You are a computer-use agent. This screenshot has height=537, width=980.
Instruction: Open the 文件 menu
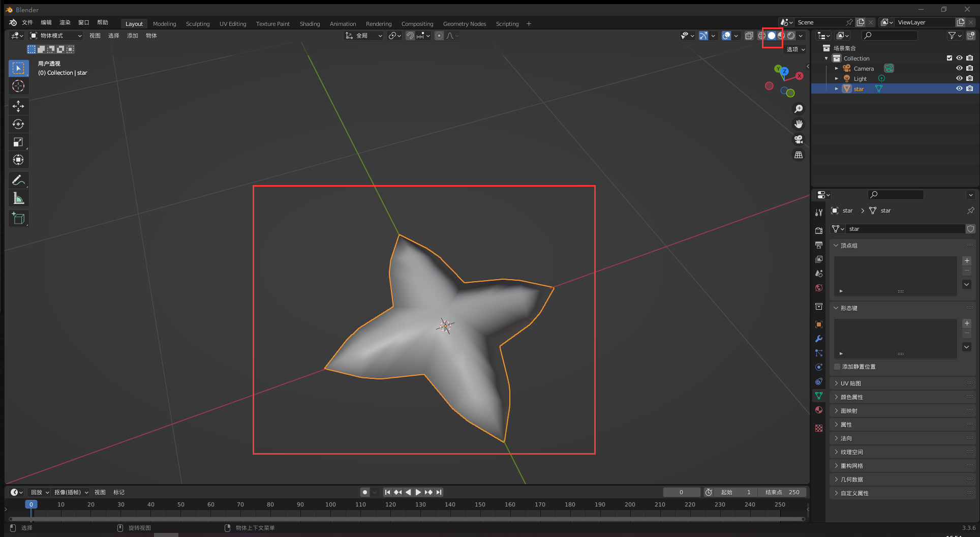click(x=27, y=22)
